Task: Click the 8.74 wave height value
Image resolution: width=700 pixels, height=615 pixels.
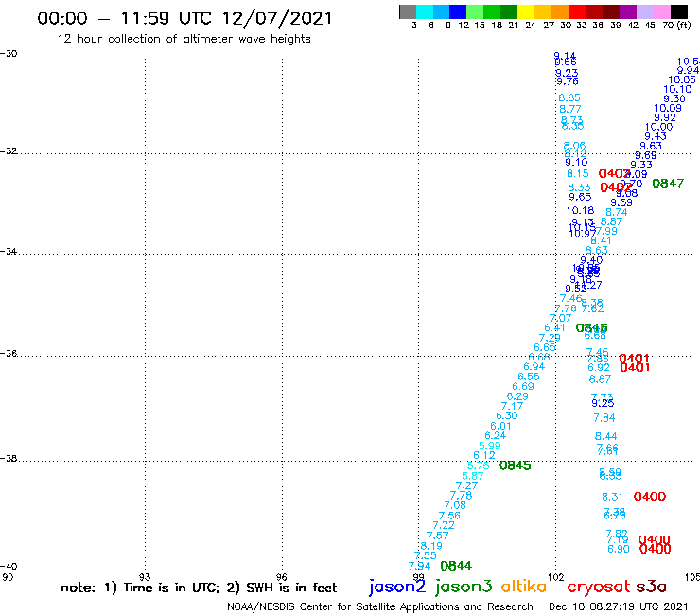Action: (x=617, y=213)
